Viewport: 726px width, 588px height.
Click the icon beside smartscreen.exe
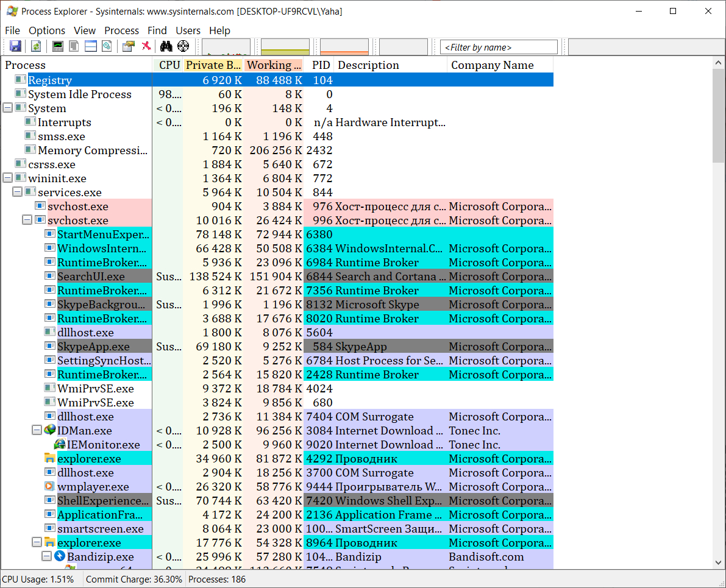[50, 528]
